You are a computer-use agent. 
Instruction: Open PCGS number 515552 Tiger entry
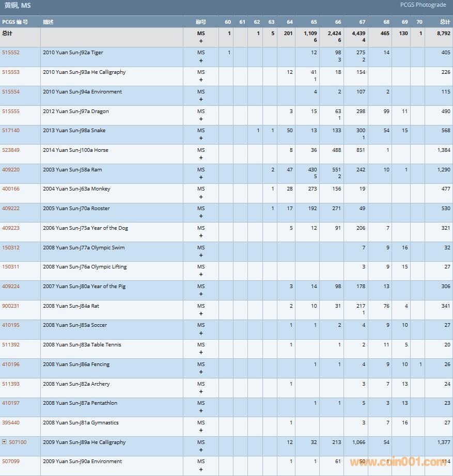pos(11,53)
